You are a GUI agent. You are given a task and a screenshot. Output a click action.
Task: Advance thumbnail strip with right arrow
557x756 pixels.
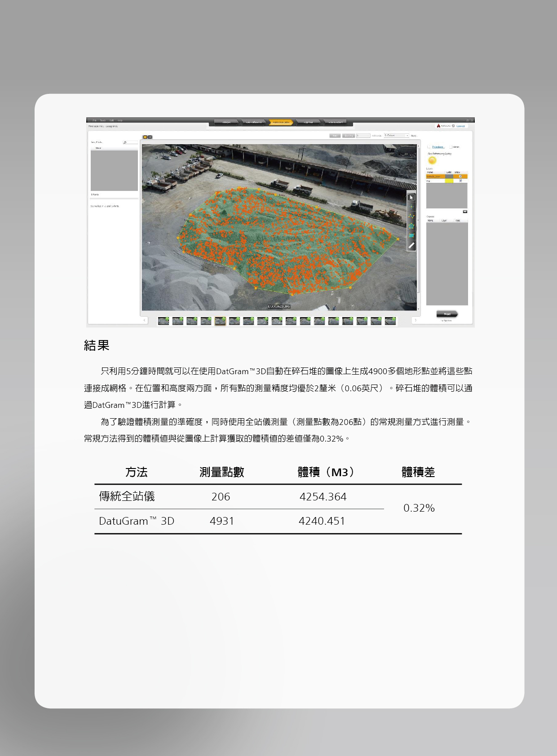pos(415,320)
